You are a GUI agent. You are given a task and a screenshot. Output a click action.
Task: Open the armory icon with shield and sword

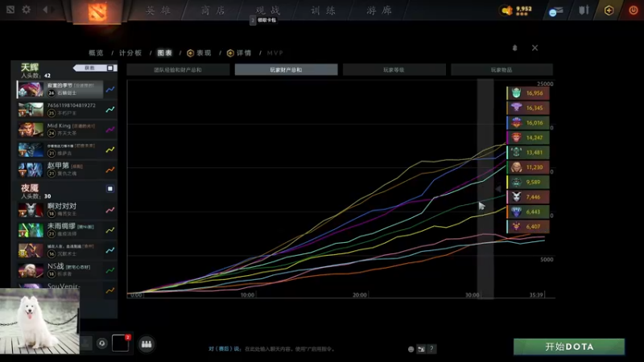tap(584, 10)
